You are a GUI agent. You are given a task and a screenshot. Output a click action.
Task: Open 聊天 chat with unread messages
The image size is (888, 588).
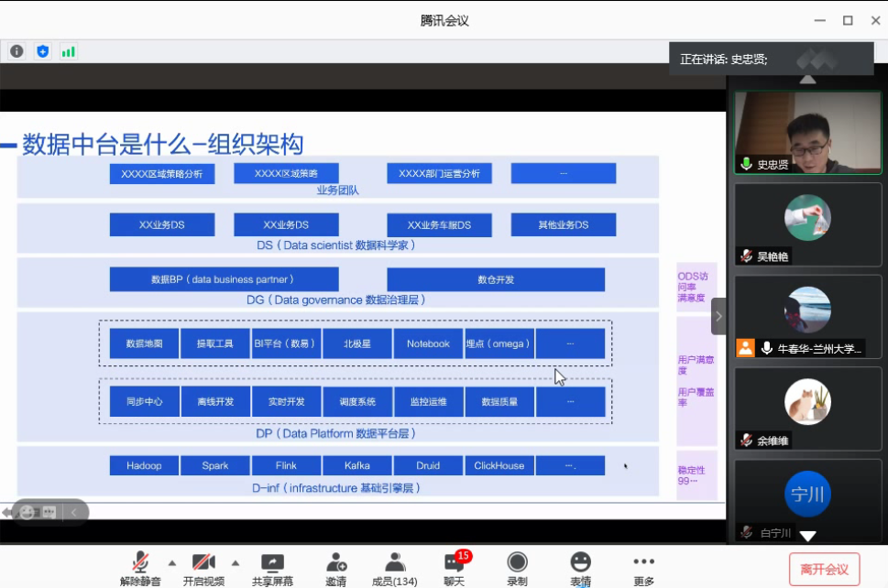click(x=455, y=569)
